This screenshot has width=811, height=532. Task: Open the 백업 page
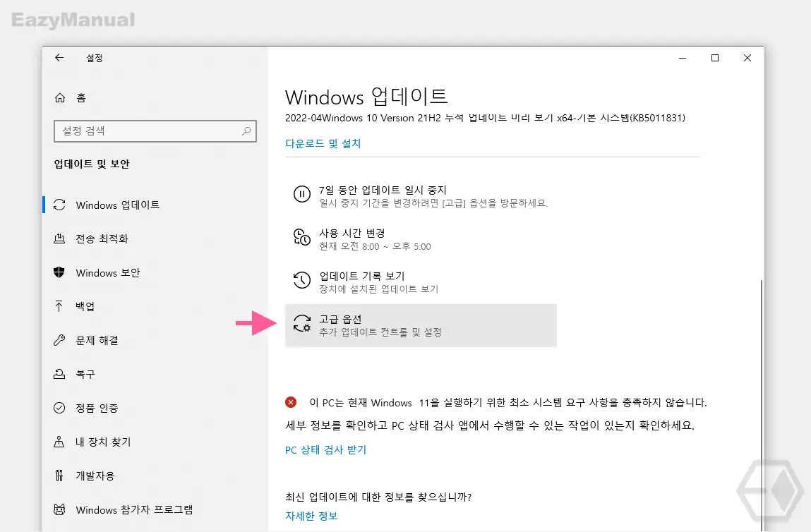pyautogui.click(x=155, y=306)
